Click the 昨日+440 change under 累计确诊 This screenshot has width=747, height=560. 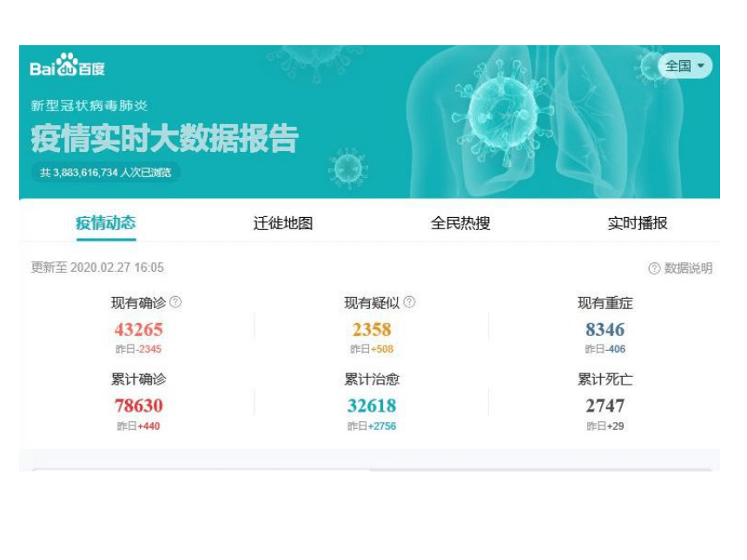139,426
